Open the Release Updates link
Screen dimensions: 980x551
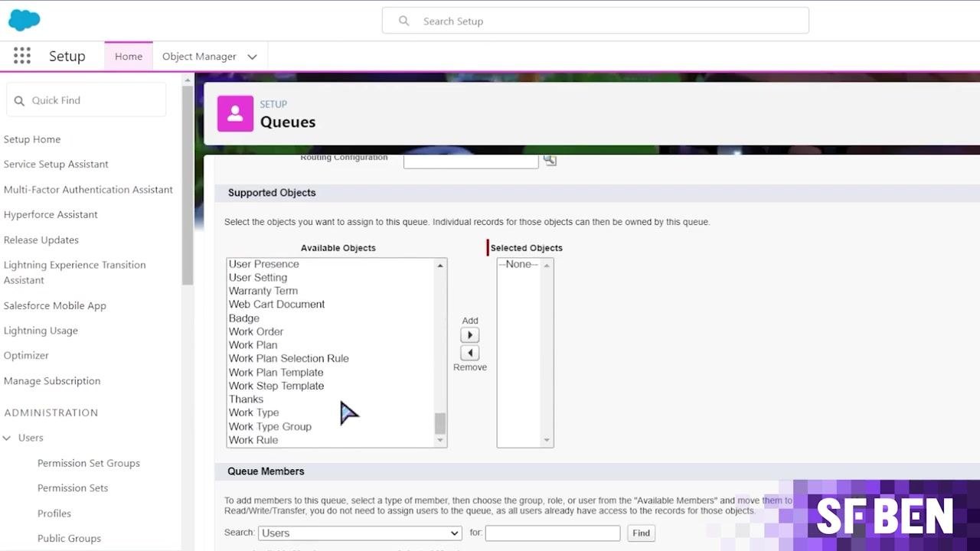(41, 240)
